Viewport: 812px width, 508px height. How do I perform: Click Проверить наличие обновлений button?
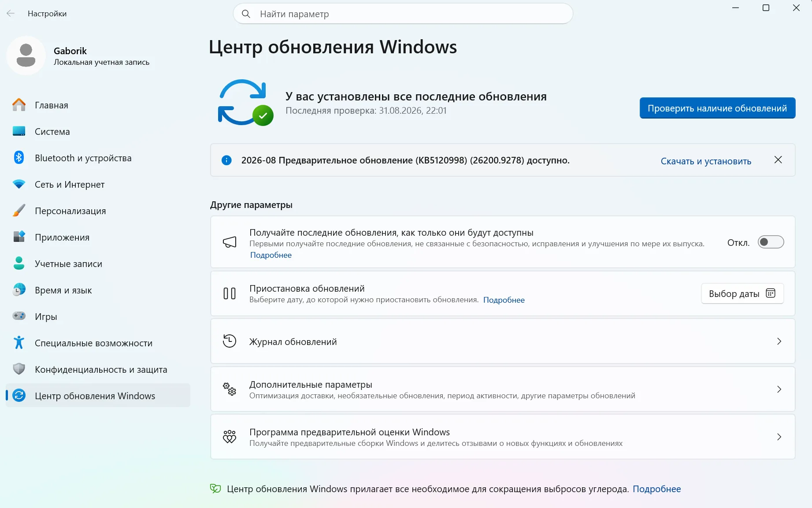tap(717, 108)
